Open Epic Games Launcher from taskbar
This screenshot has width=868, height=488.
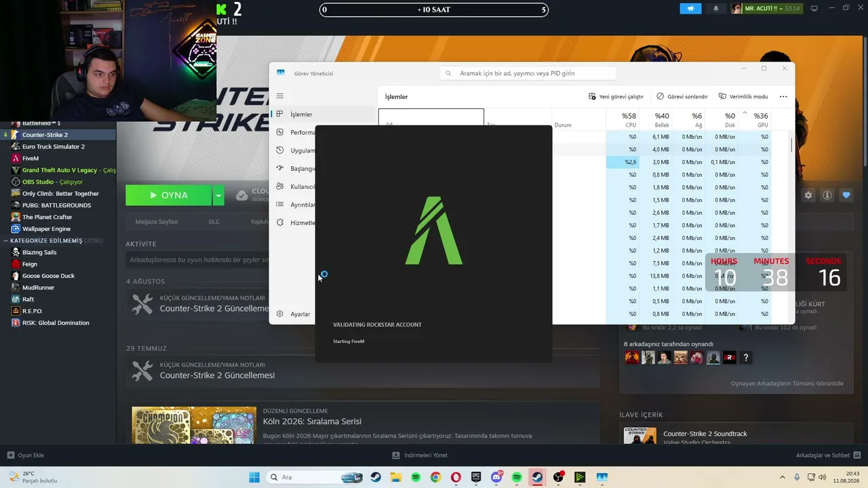[x=476, y=477]
